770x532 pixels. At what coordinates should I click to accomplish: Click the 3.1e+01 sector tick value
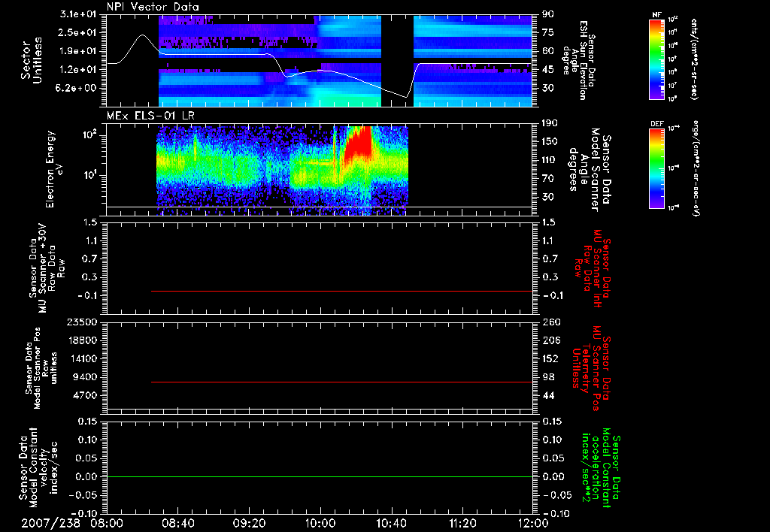click(78, 14)
